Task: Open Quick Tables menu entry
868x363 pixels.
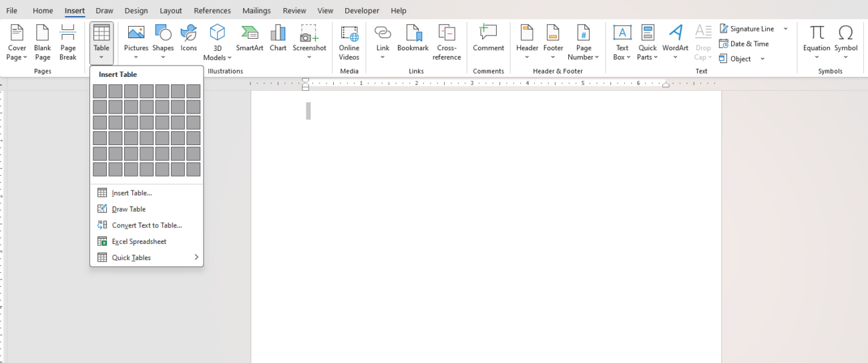Action: (x=147, y=257)
